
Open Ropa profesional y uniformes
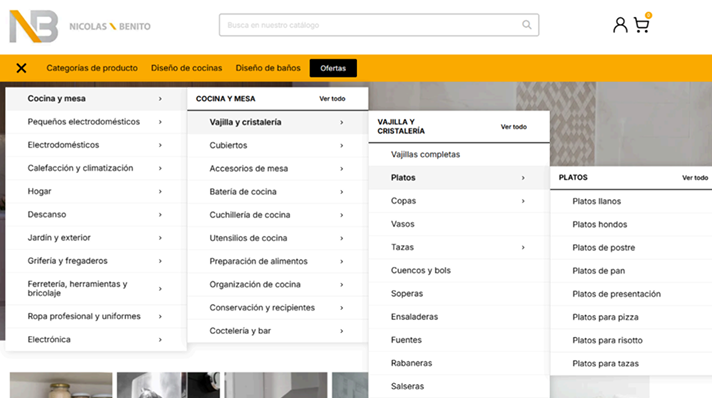[x=96, y=316]
